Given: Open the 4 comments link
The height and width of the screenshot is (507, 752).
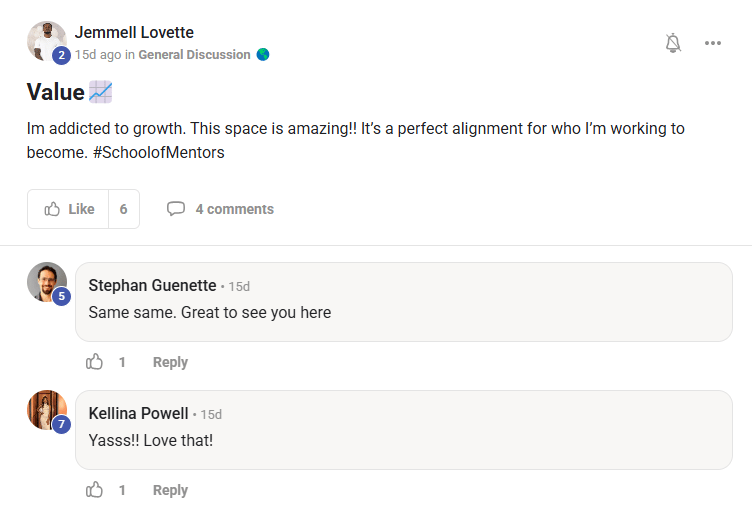Looking at the screenshot, I should [x=234, y=209].
